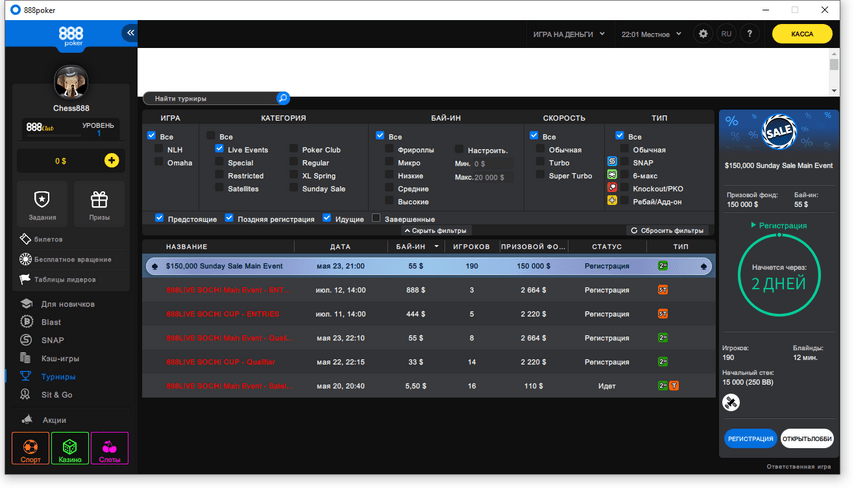
Task: Click the Открыть лобби button
Action: click(807, 438)
